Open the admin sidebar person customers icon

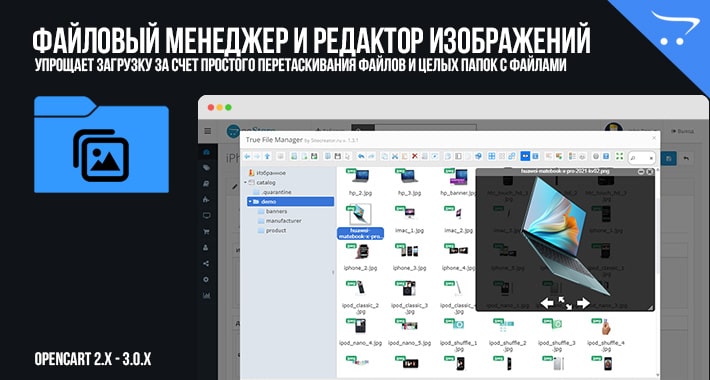click(206, 248)
